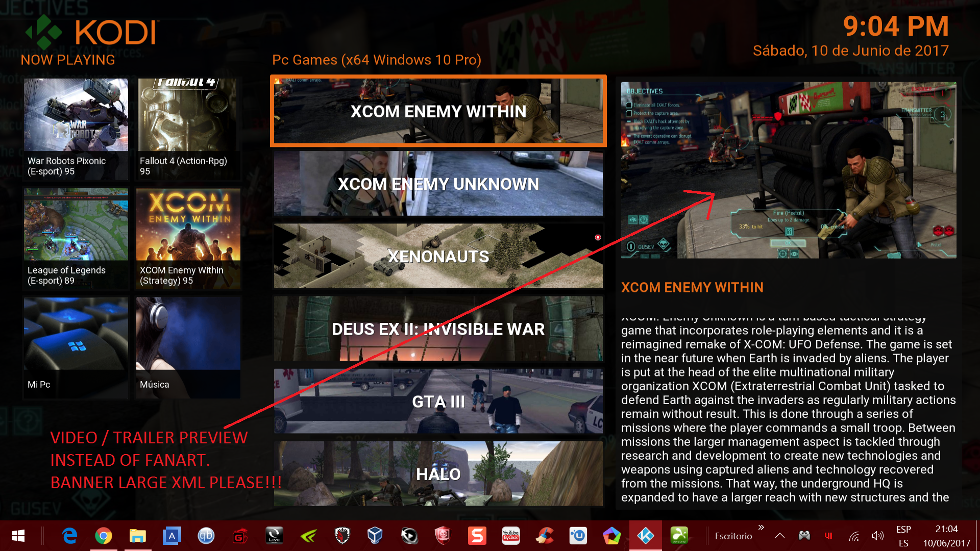Screen dimensions: 980x551
Task: Open File Explorer from taskbar
Action: tap(137, 536)
